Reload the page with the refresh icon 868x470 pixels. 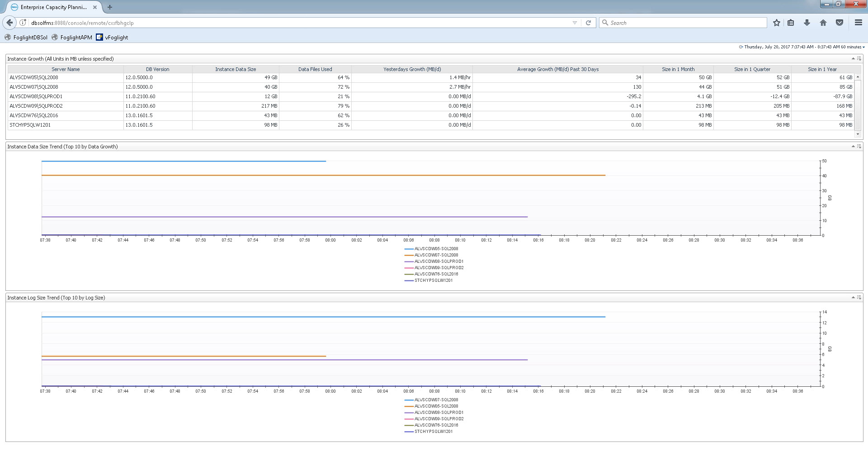click(588, 23)
